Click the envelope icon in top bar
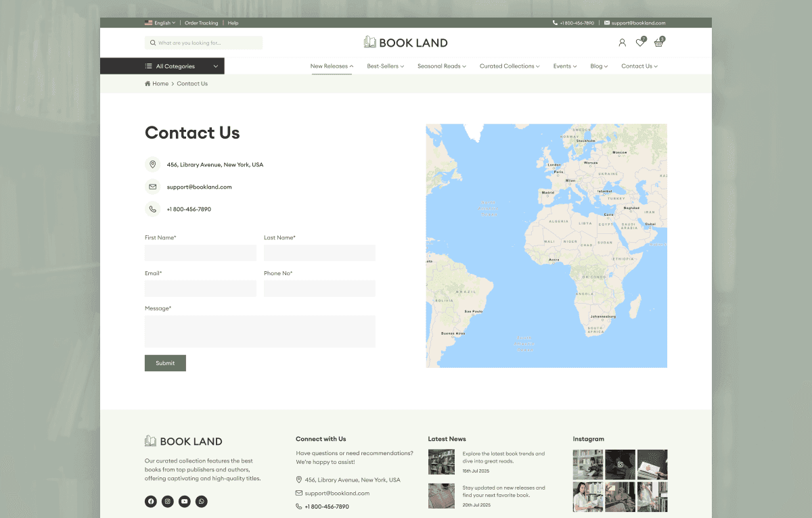This screenshot has width=812, height=518. click(x=607, y=23)
